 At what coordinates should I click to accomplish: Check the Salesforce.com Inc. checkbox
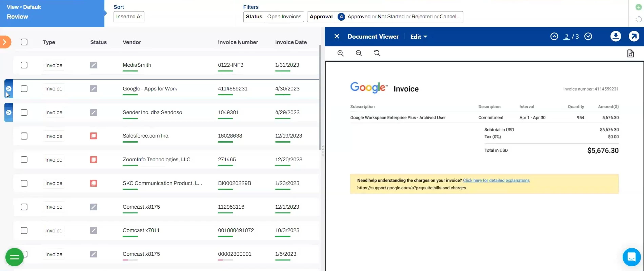(24, 136)
